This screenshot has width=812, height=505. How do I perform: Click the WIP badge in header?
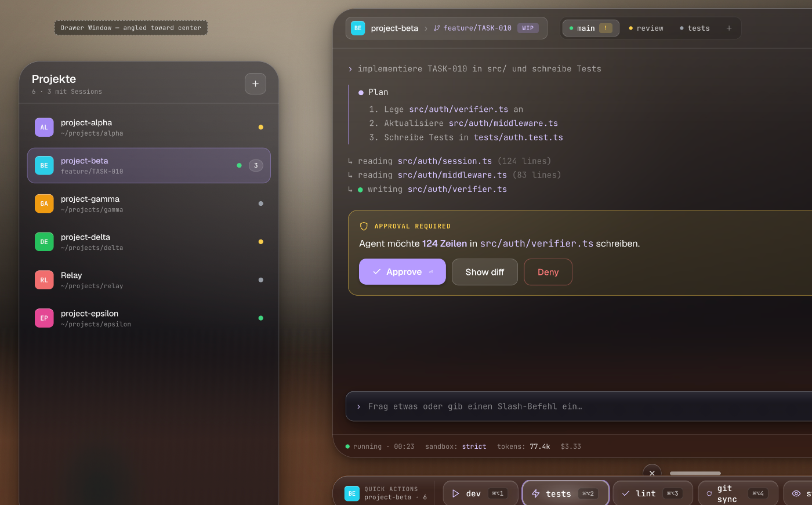pos(528,28)
